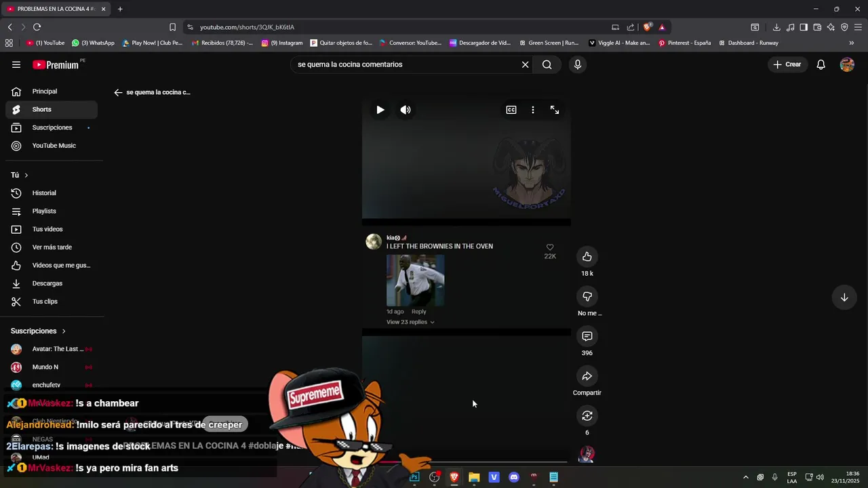Open Tus videos
Viewport: 868px width, 488px height.
[x=52, y=229]
